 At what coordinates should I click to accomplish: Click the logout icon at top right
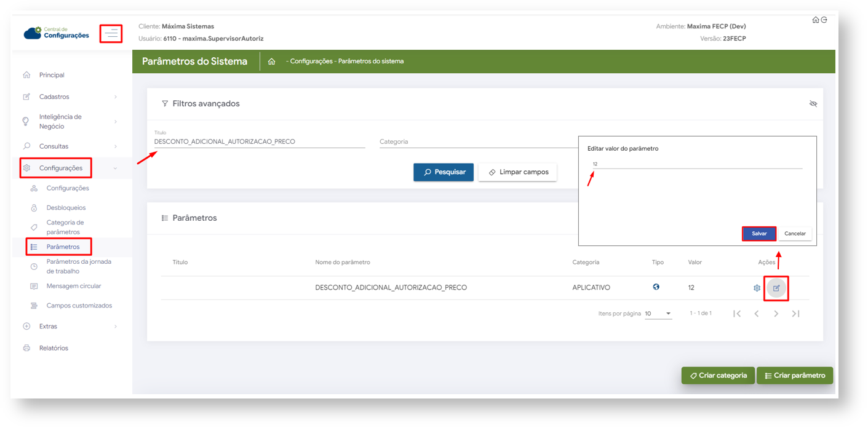pyautogui.click(x=824, y=20)
